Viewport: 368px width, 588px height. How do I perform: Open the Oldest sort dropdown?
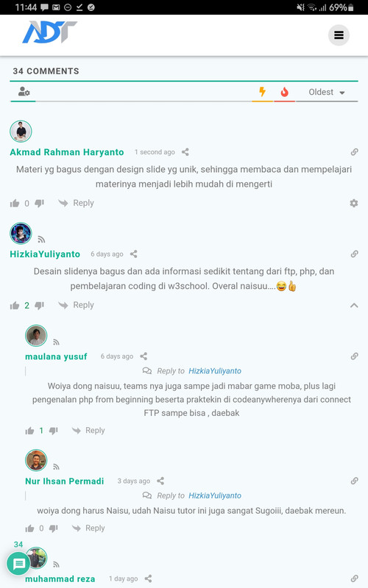tap(327, 93)
